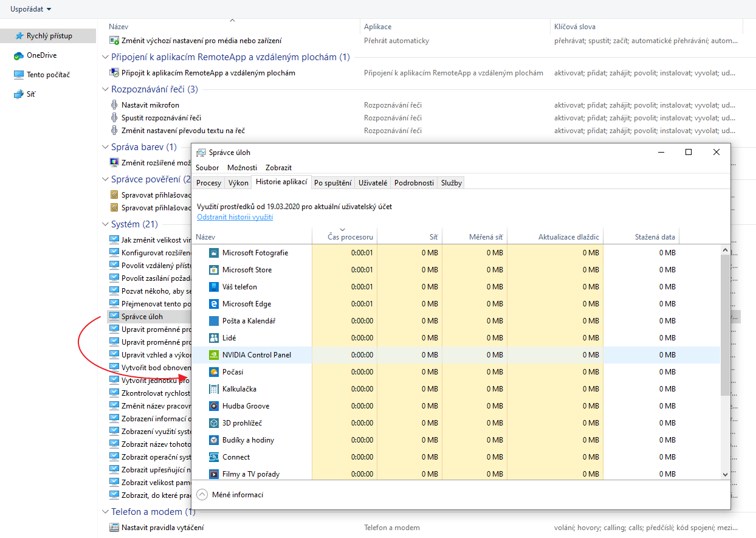
Task: Click the Lidé app icon
Action: [x=213, y=338]
